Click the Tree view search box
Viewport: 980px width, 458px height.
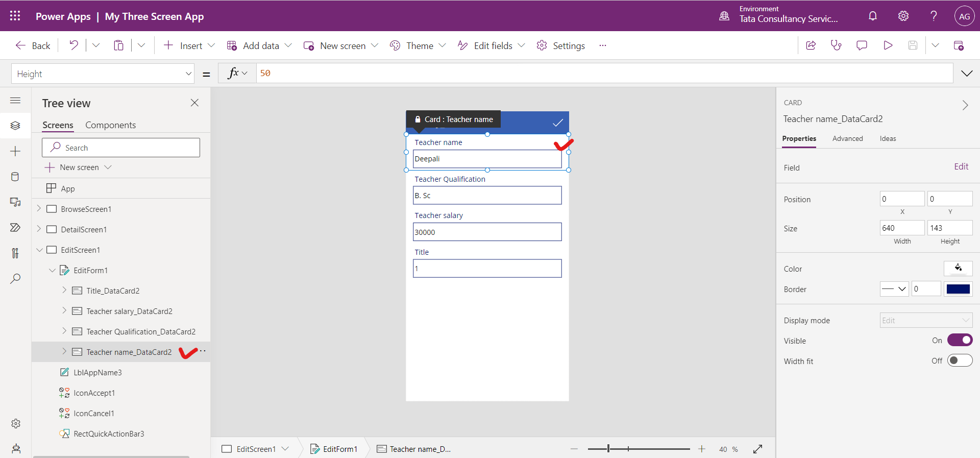point(121,148)
